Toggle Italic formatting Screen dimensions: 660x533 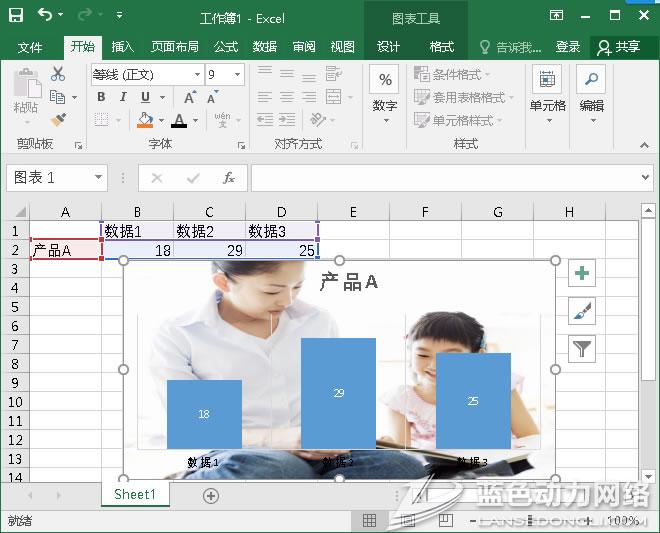click(124, 97)
